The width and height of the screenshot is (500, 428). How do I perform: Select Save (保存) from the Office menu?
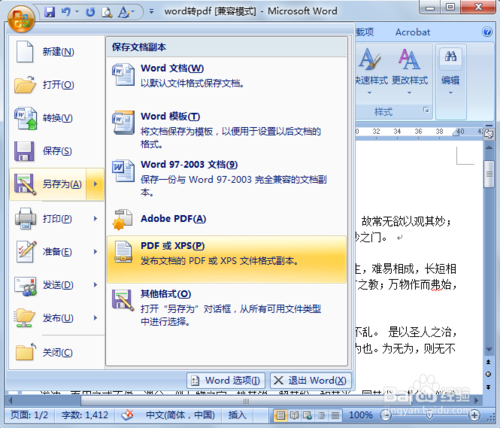pyautogui.click(x=57, y=151)
